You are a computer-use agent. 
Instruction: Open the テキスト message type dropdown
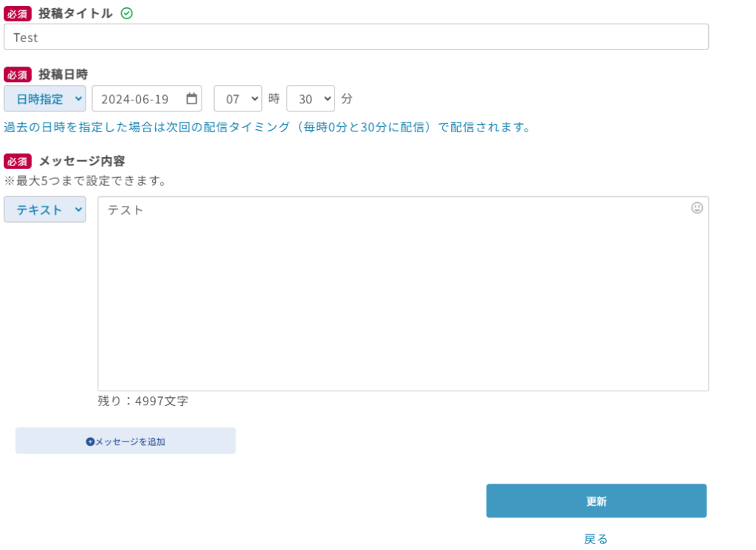coord(45,210)
